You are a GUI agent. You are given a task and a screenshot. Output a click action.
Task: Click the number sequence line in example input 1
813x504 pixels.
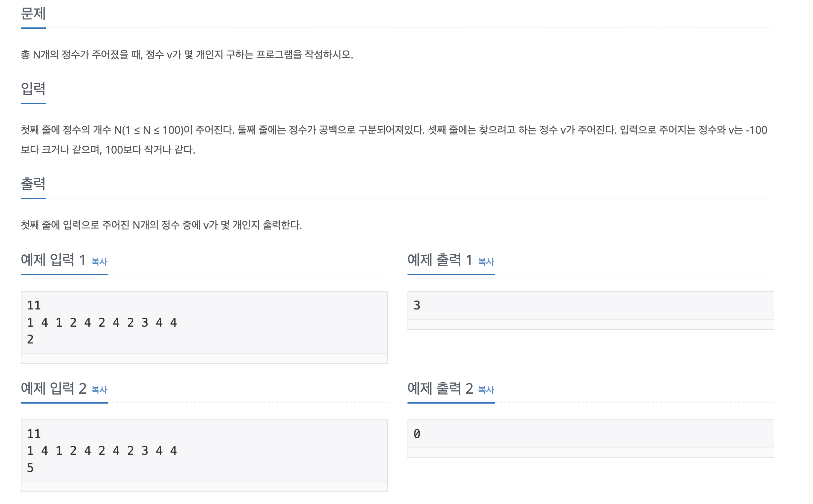[102, 323]
